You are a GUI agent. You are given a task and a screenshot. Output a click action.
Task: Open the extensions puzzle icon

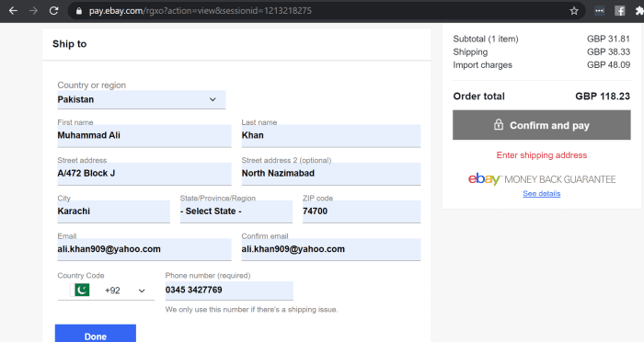coord(639,11)
